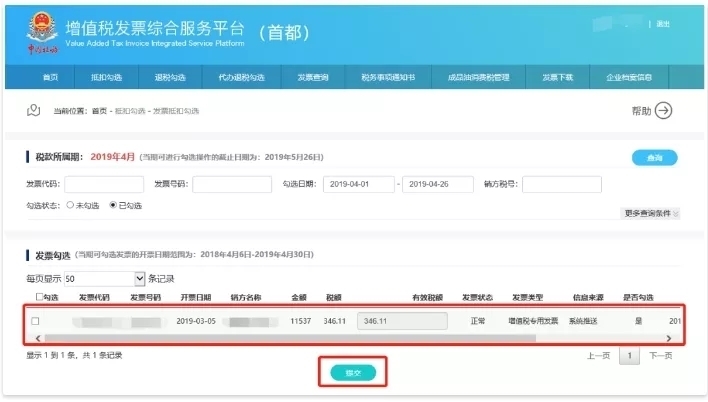Select the 未勾选 radio button
This screenshot has width=708, height=402.
click(70, 205)
